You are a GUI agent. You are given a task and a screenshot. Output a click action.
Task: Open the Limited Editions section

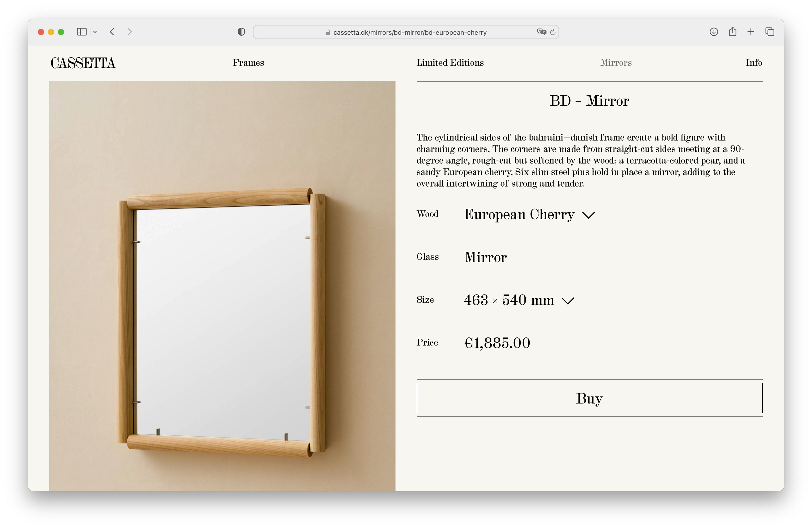[450, 63]
